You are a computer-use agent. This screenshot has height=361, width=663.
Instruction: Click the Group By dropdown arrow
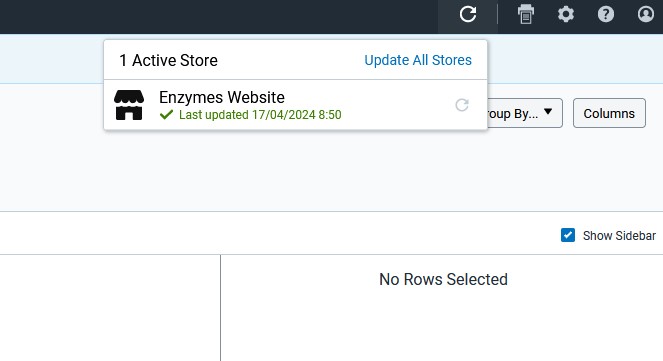[x=548, y=112]
